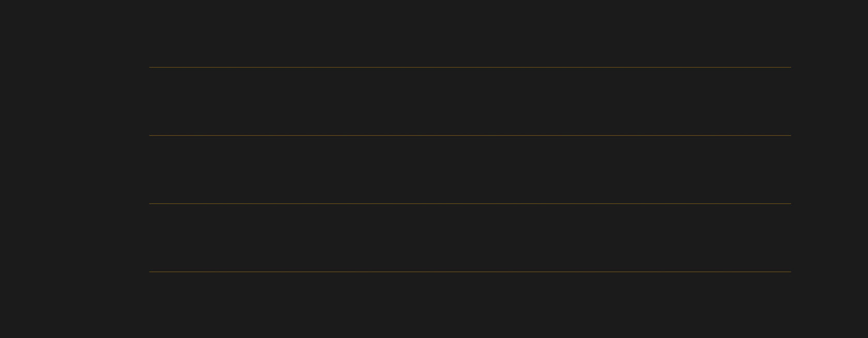Click the right end of the second divider
This screenshot has width=868, height=338.
click(790, 135)
